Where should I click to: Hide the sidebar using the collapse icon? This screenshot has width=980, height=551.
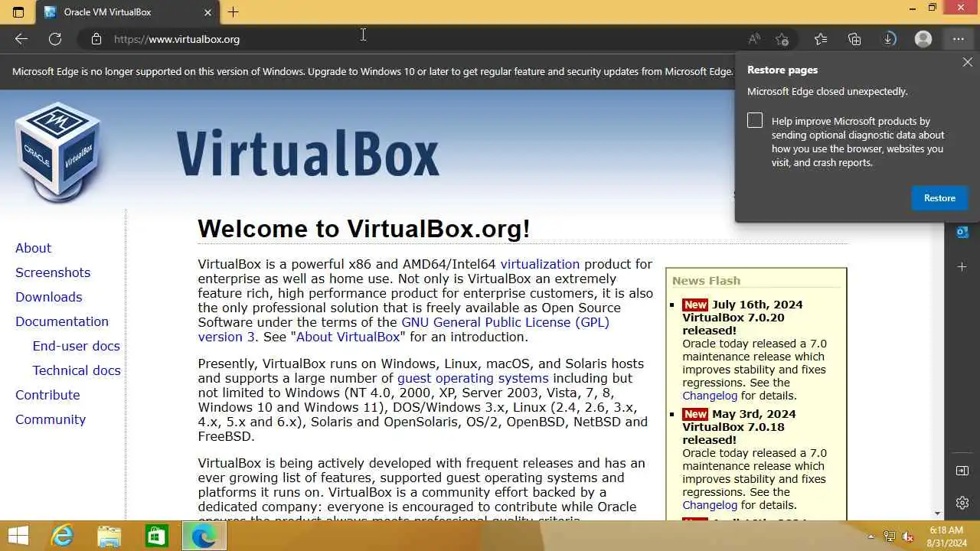click(962, 470)
